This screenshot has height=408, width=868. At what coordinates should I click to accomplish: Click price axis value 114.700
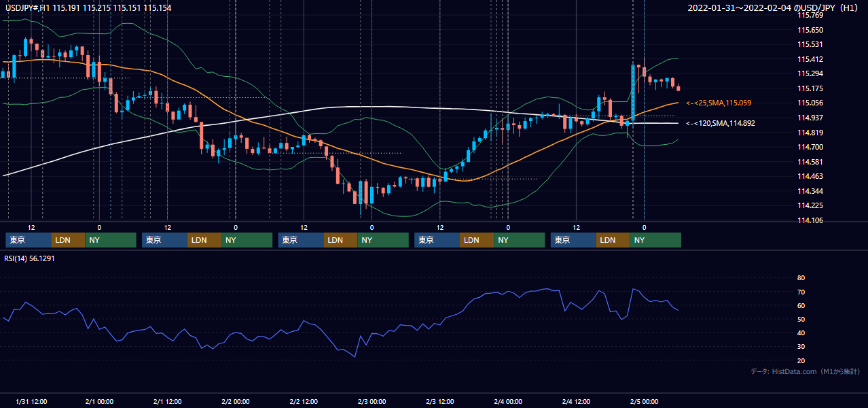point(810,147)
